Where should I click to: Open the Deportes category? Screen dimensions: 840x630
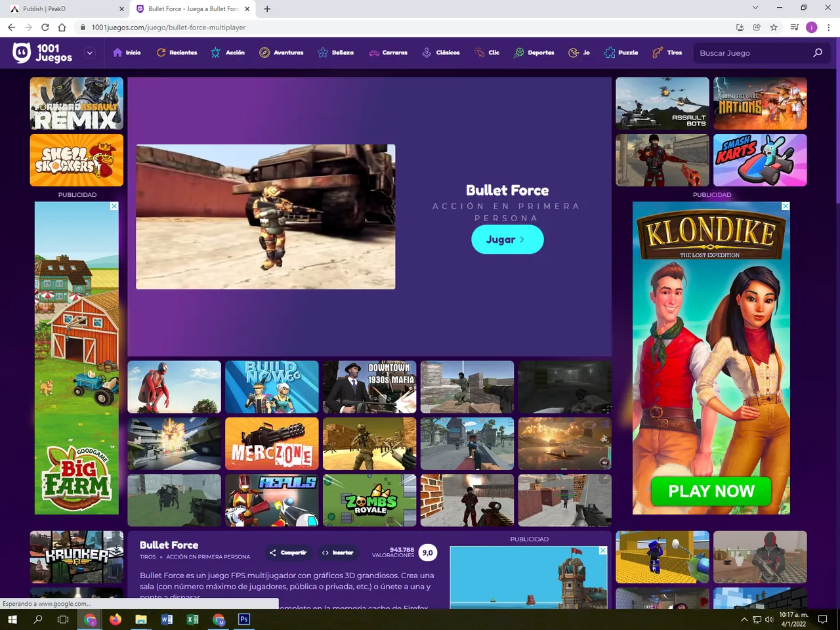tap(534, 52)
